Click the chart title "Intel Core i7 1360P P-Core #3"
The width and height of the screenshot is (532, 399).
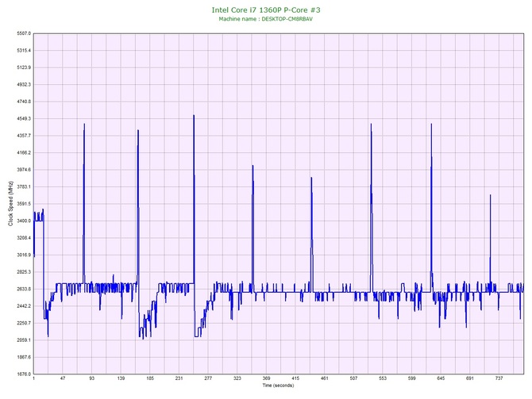coord(266,10)
